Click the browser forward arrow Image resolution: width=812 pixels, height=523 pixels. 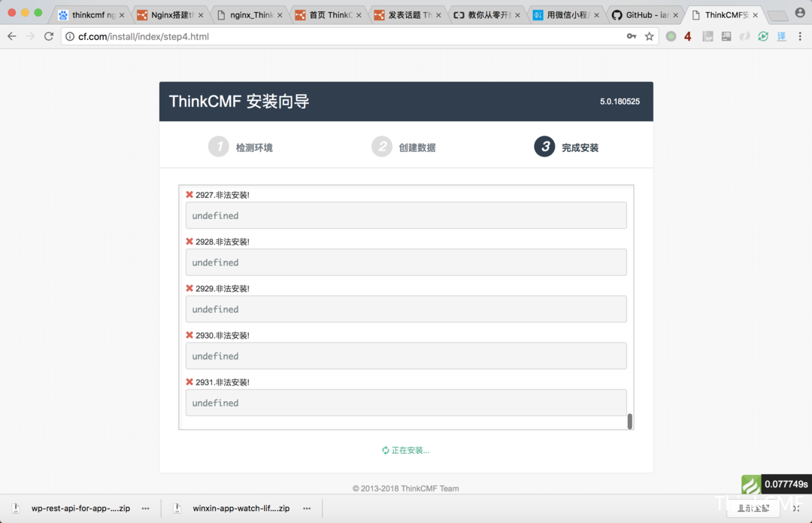coord(31,36)
